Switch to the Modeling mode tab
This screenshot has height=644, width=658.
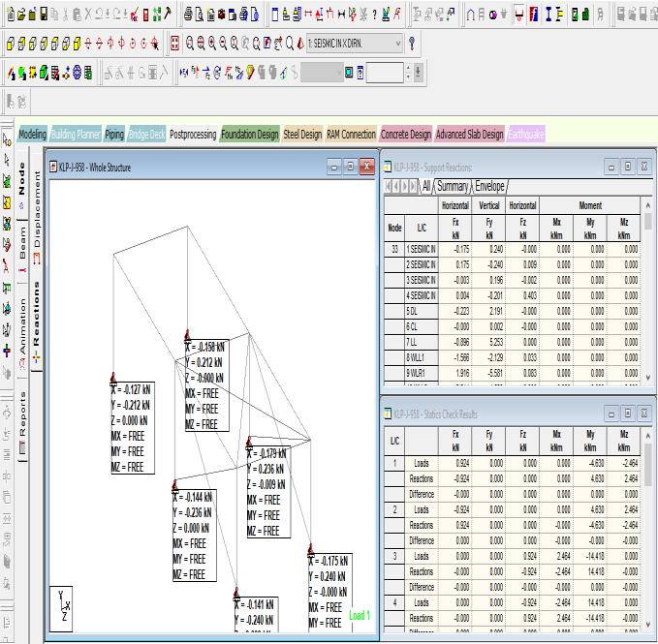pos(32,135)
